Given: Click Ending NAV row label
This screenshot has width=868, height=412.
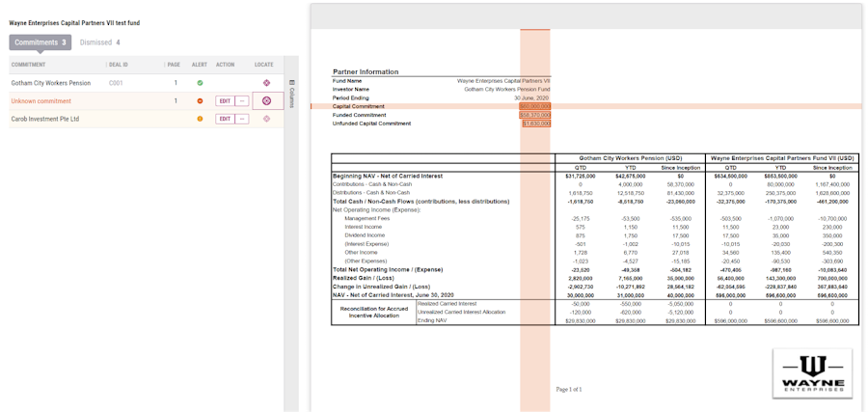Looking at the screenshot, I should click(433, 320).
